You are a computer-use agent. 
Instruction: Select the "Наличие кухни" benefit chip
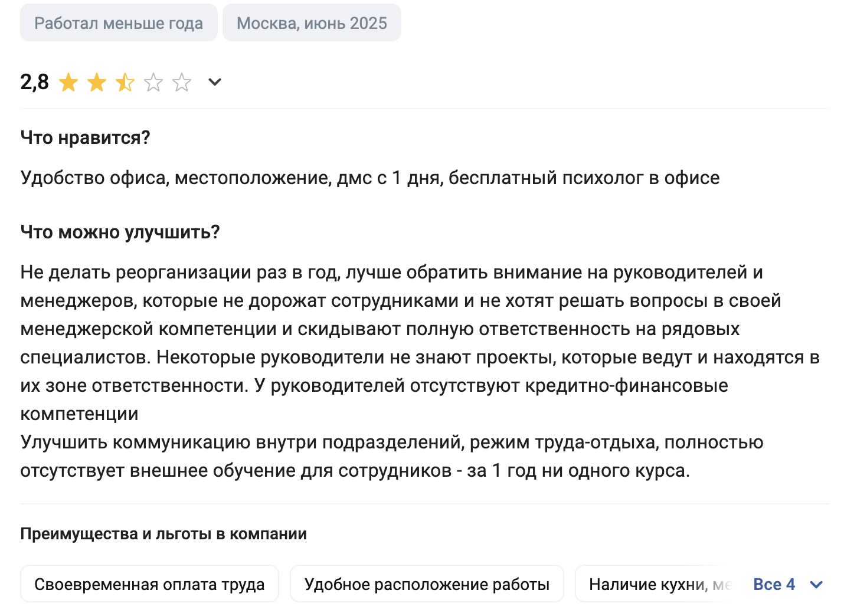coord(648,584)
